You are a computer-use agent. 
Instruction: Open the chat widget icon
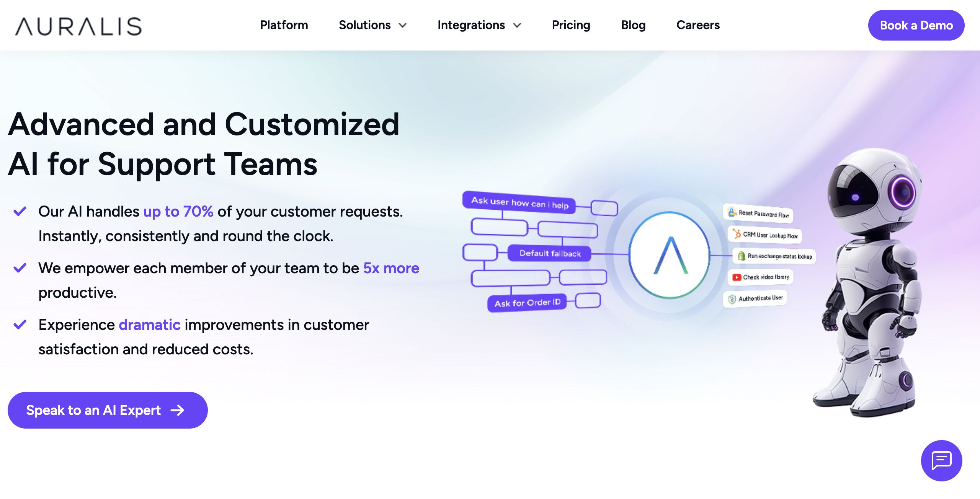coord(942,461)
